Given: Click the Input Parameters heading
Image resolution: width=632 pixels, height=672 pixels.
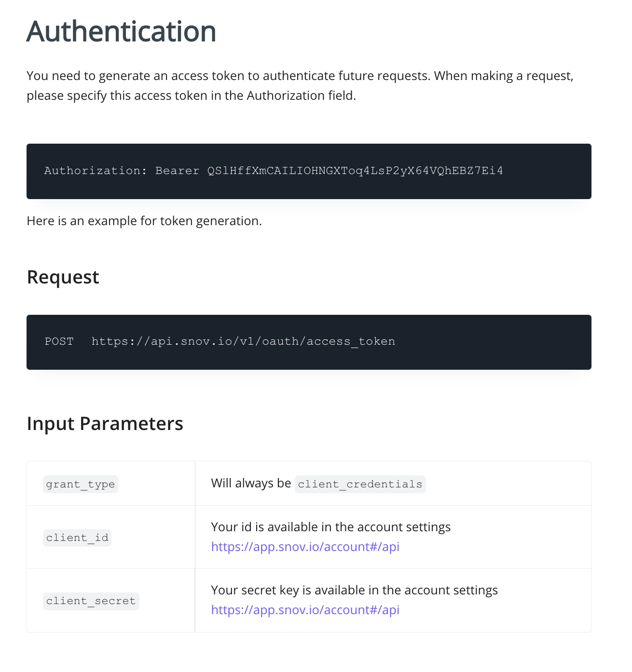Looking at the screenshot, I should 105,424.
